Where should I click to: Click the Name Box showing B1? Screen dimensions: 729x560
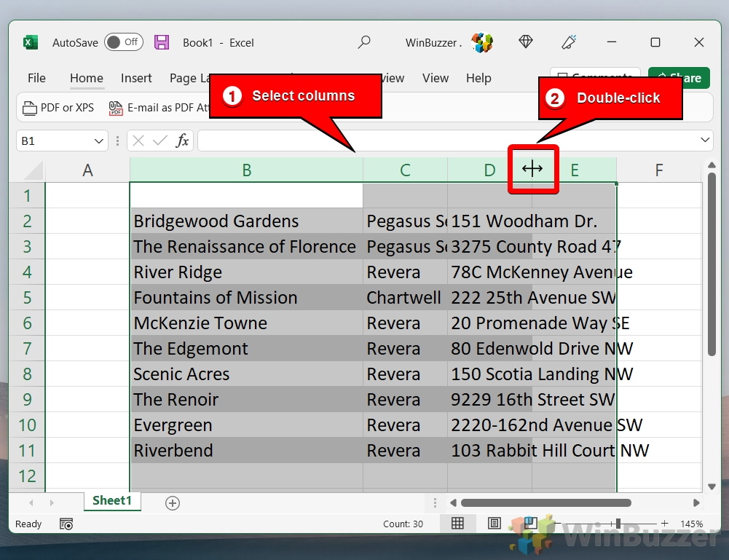(x=55, y=141)
